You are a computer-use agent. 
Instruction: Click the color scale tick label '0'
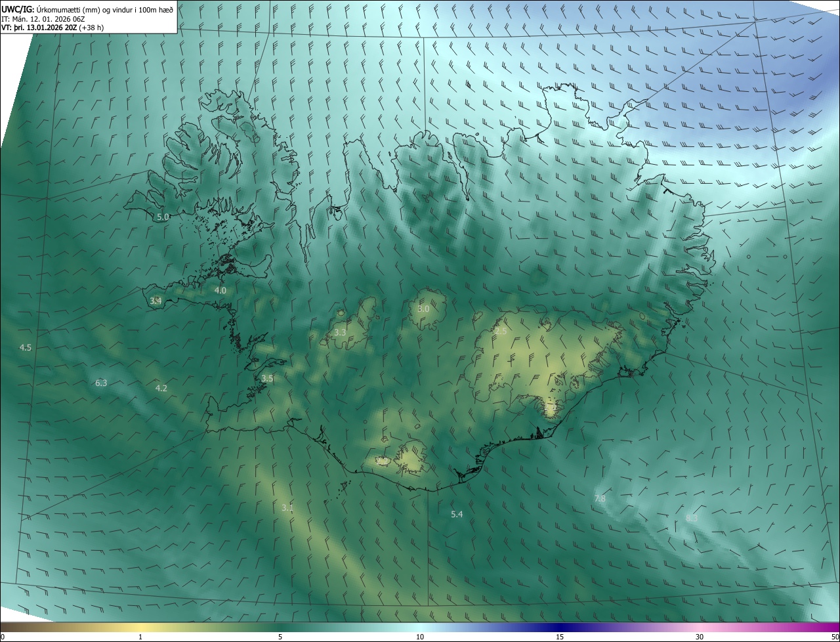click(3, 637)
